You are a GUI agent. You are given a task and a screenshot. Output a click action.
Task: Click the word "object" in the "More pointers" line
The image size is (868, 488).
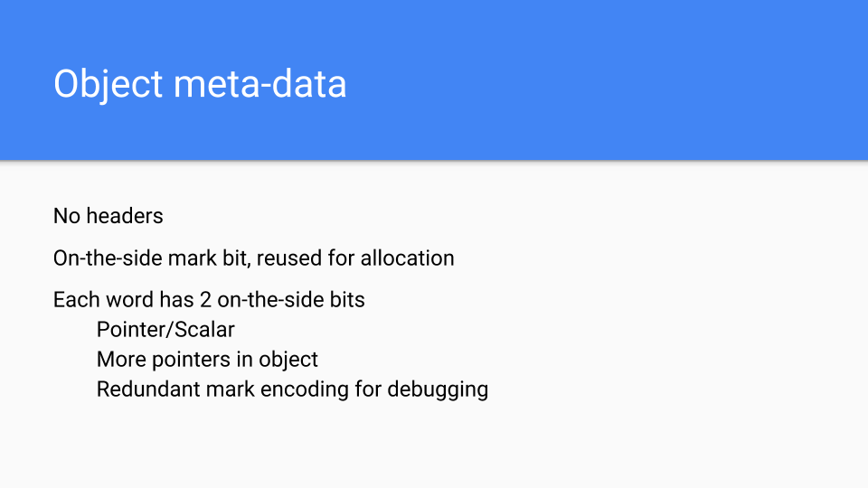pos(288,360)
